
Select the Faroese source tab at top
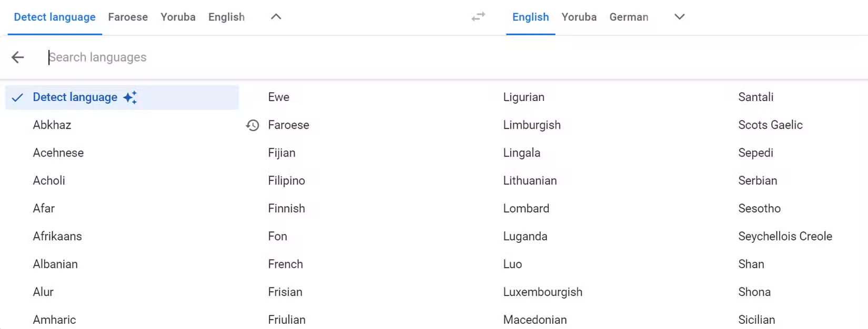click(128, 17)
